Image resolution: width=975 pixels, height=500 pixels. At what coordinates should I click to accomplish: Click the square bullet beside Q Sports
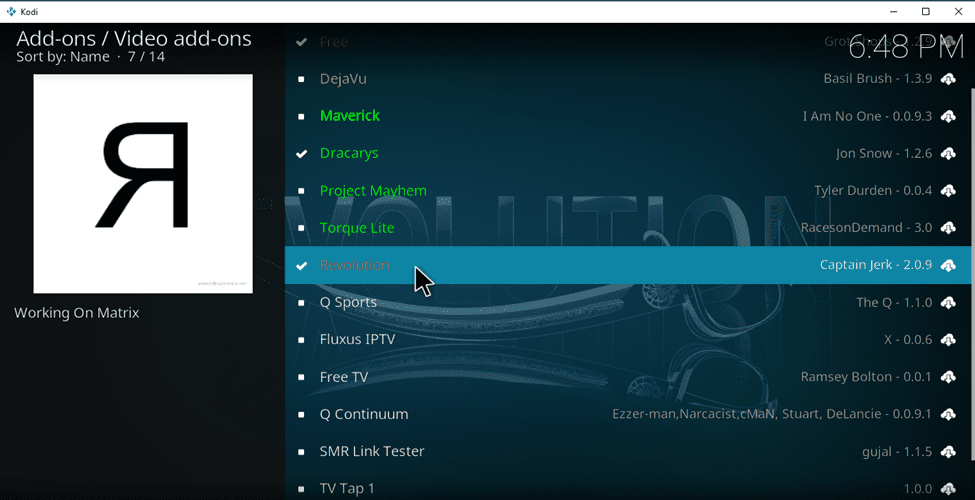pyautogui.click(x=302, y=303)
